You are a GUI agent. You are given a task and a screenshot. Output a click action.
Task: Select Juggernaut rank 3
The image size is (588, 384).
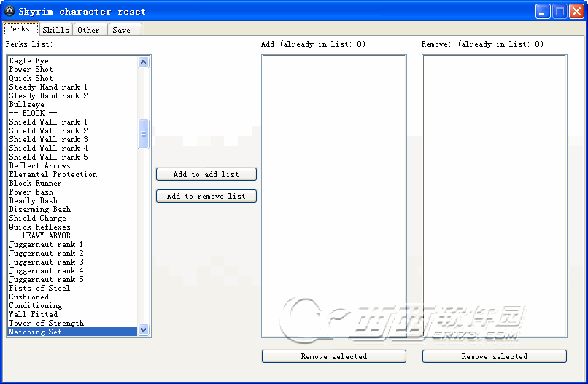(x=73, y=262)
